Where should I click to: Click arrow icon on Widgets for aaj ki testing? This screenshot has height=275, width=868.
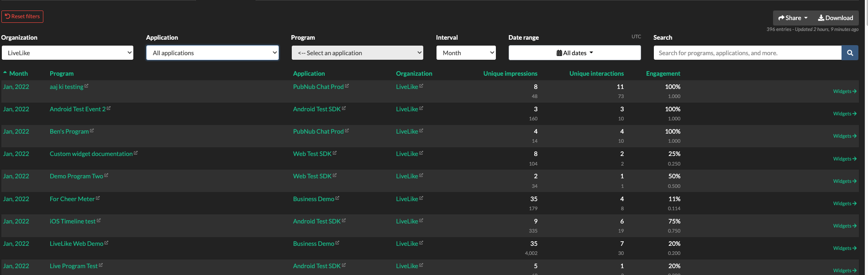(x=854, y=91)
